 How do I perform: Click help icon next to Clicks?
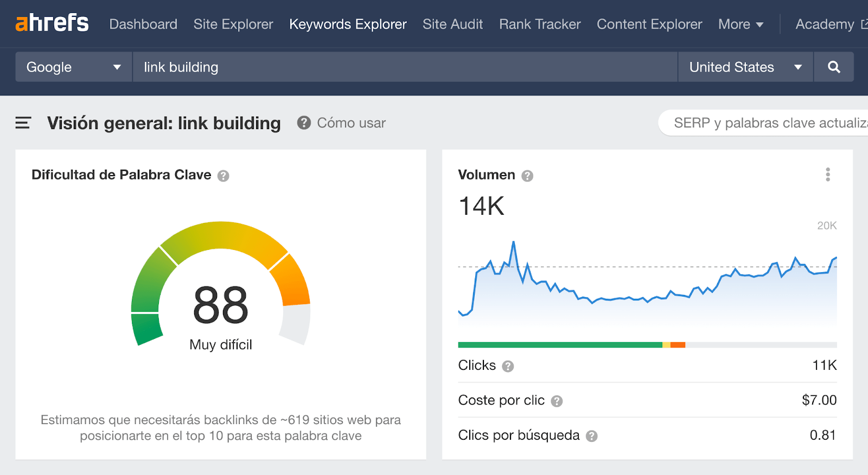coord(508,366)
